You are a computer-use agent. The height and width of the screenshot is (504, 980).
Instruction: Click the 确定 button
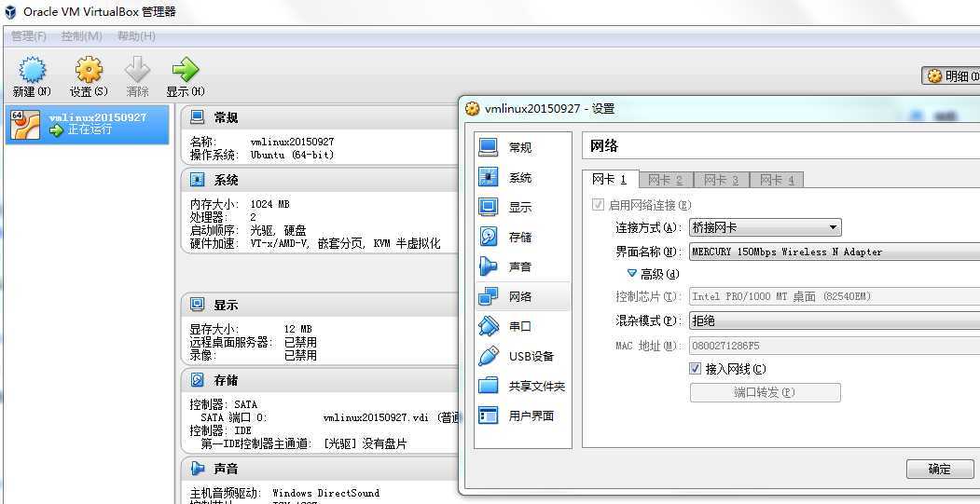(x=940, y=469)
